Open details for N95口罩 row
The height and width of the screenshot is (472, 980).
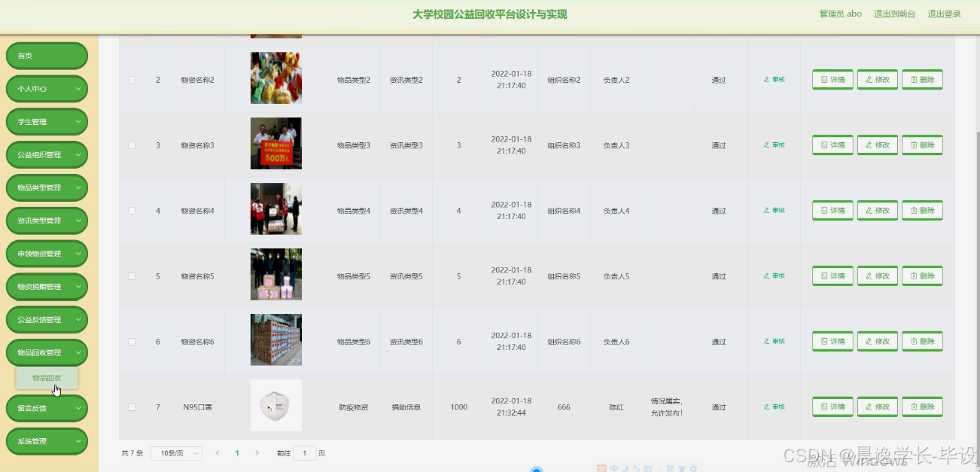coord(832,407)
